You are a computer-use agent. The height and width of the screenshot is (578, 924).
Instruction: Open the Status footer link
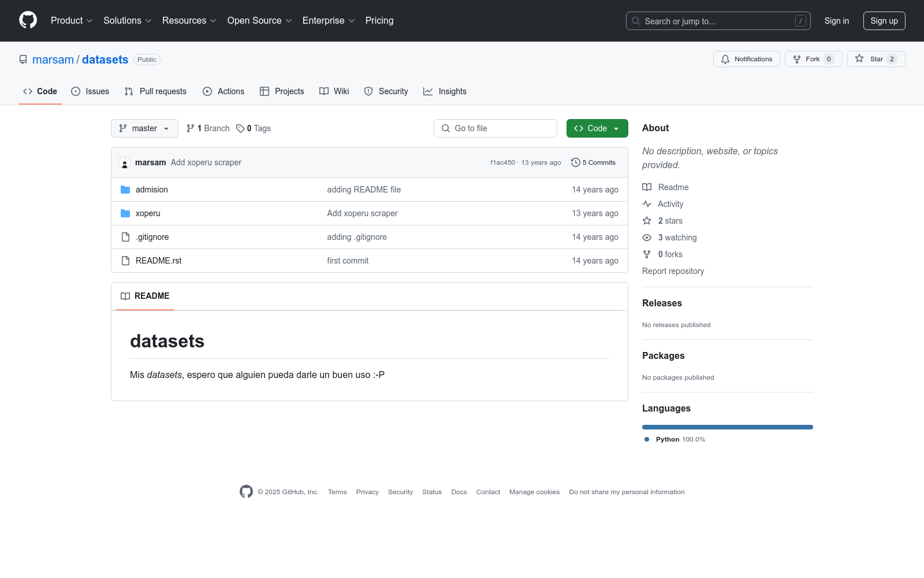tap(432, 492)
